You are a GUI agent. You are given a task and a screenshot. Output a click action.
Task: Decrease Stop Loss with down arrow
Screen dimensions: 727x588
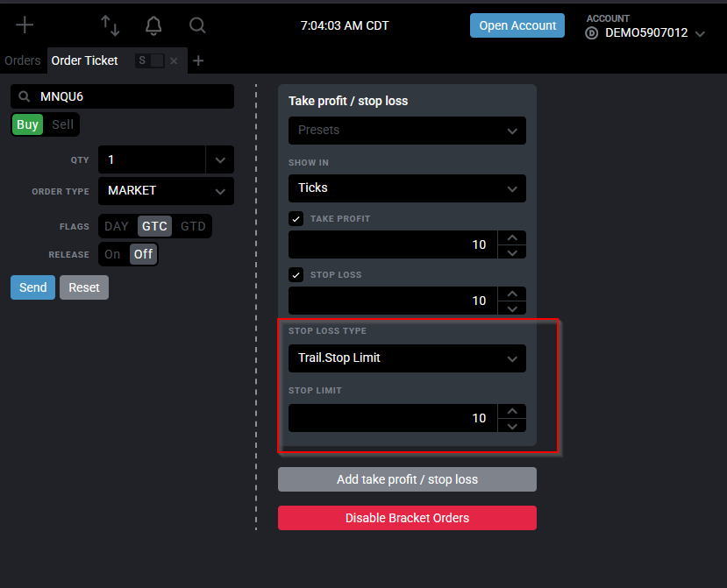(512, 308)
